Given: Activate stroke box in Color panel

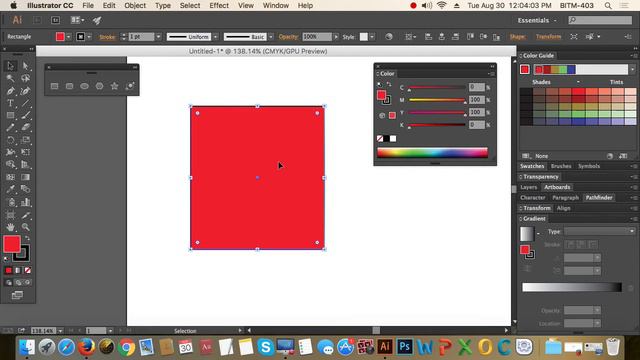Looking at the screenshot, I should click(x=387, y=100).
